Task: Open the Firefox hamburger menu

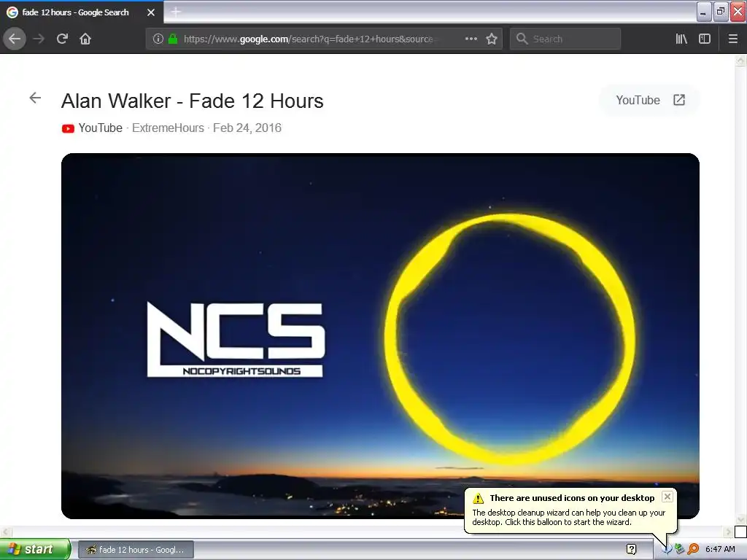Action: (x=732, y=39)
